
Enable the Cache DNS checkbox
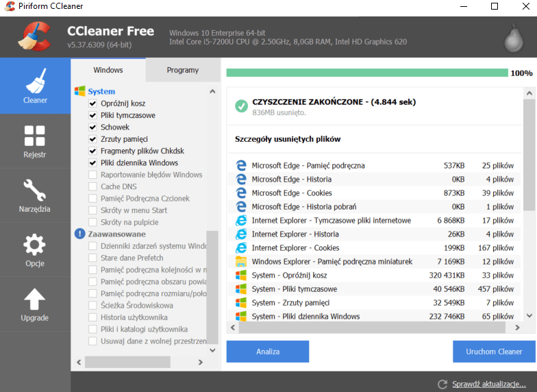click(x=92, y=186)
